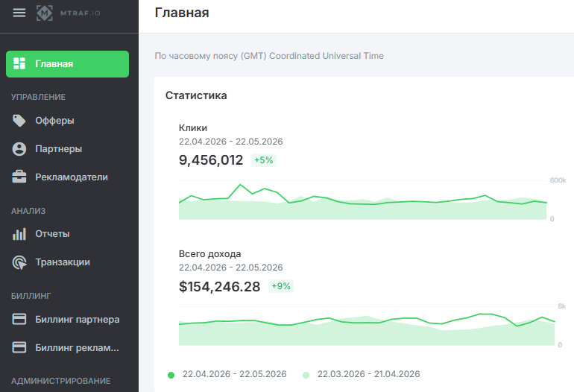Image resolution: width=574 pixels, height=392 pixels.
Task: Click the Офферы tag icon
Action: pos(19,121)
